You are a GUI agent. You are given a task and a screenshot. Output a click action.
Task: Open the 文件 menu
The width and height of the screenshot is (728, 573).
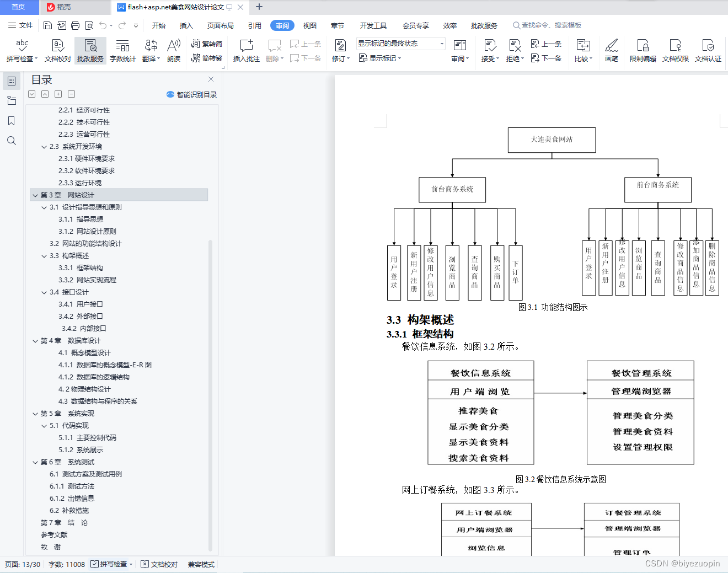20,25
